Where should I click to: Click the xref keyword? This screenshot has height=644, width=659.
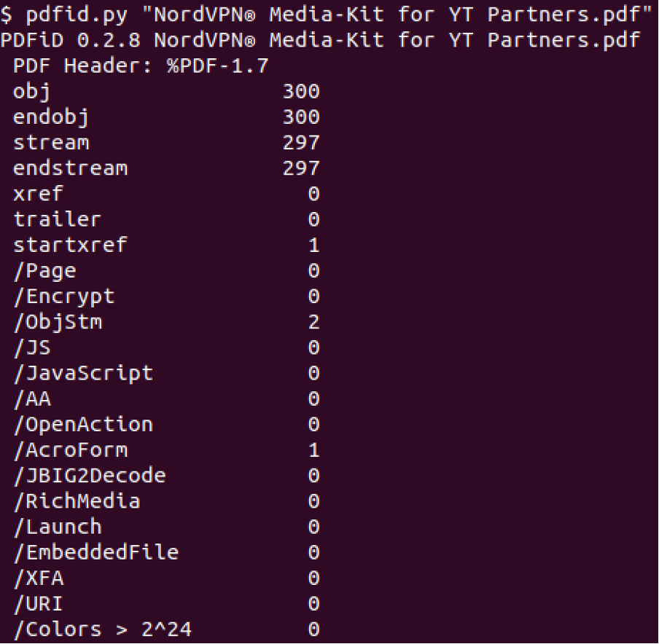point(38,194)
